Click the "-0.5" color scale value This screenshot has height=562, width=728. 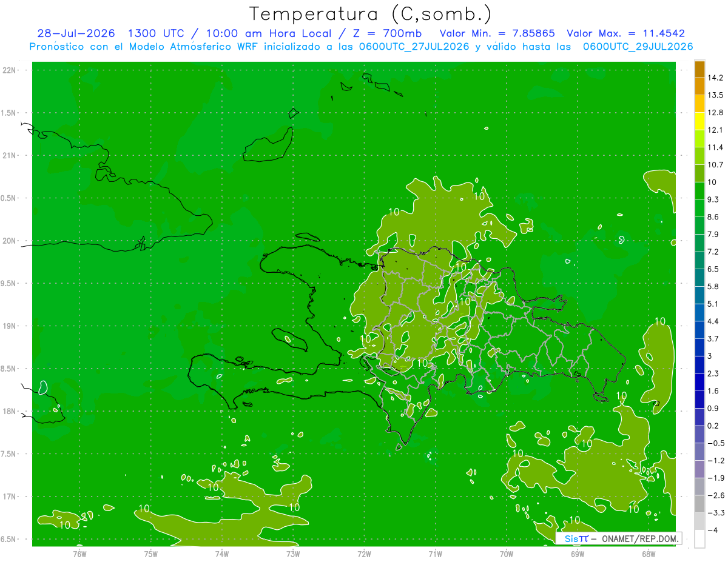point(715,443)
